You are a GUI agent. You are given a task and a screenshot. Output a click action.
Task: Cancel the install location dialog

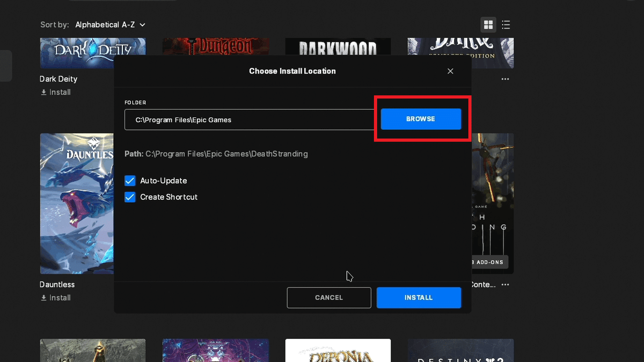pos(329,298)
